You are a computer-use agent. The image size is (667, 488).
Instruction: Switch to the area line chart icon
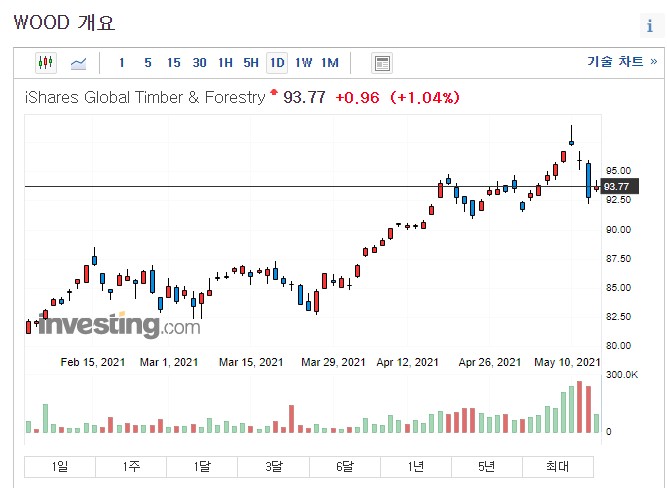pos(78,63)
